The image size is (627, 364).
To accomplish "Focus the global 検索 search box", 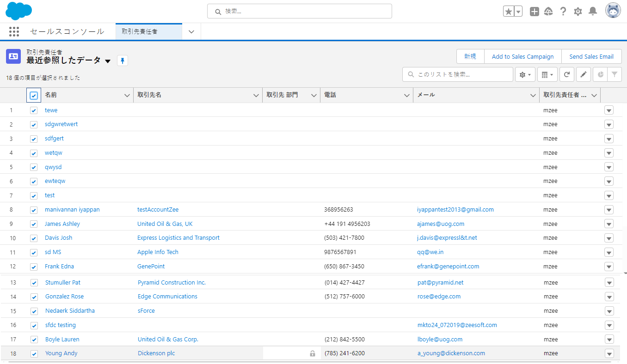I will (300, 11).
